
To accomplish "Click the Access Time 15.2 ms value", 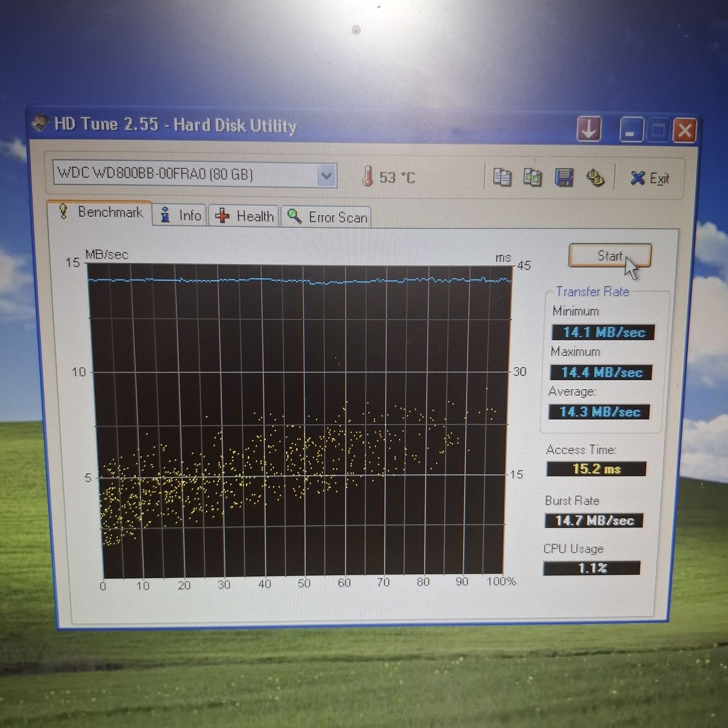I will pos(597,469).
